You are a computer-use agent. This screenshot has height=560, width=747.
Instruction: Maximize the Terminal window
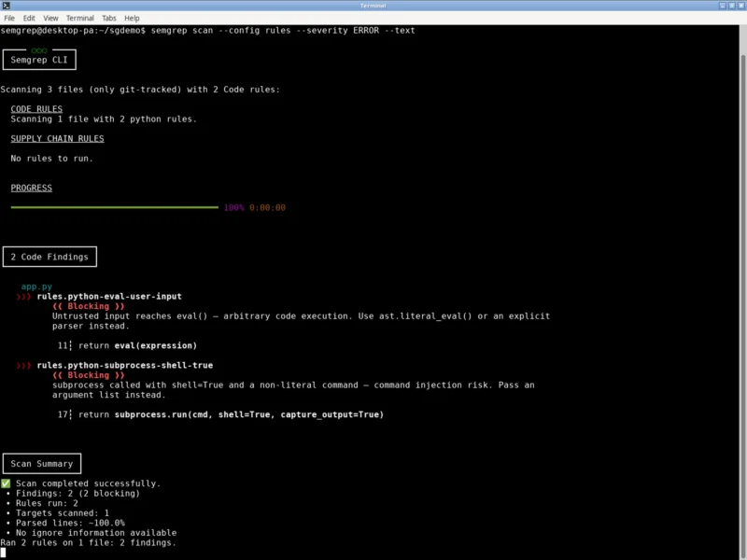(x=732, y=6)
